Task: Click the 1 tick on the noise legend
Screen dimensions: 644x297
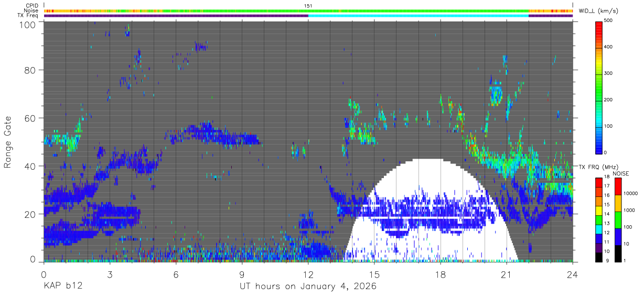Action: pos(624,260)
